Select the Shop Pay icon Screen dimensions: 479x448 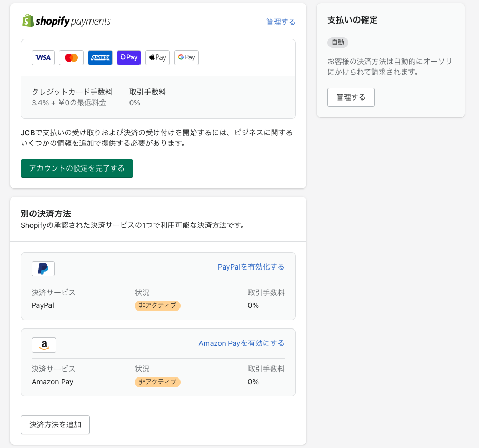[x=128, y=57]
